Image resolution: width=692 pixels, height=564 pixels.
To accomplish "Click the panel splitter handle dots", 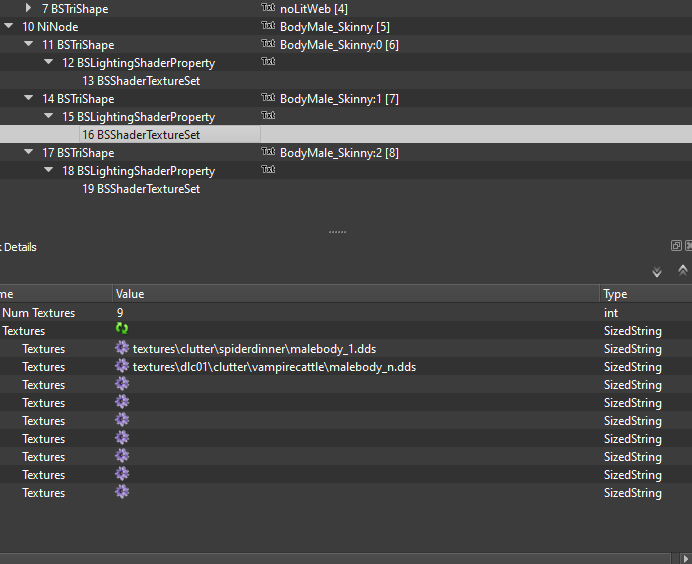I will (x=338, y=232).
